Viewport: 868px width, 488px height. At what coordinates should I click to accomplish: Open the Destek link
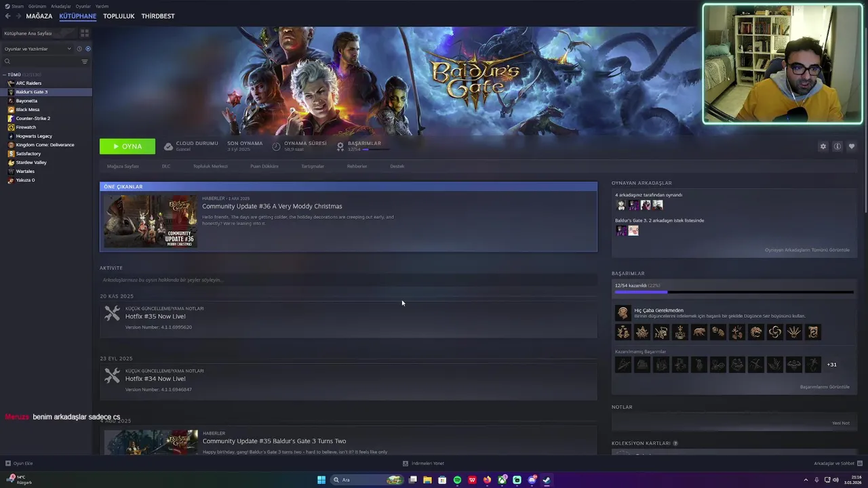coord(397,166)
